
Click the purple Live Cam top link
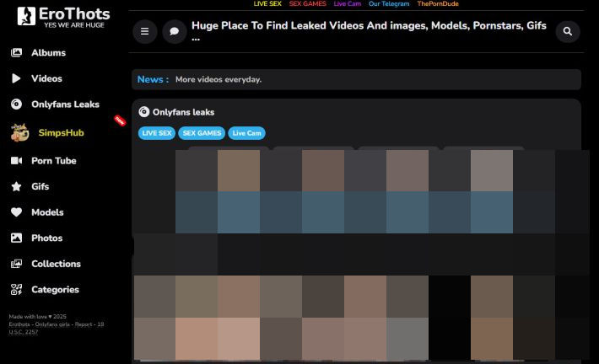[x=348, y=4]
